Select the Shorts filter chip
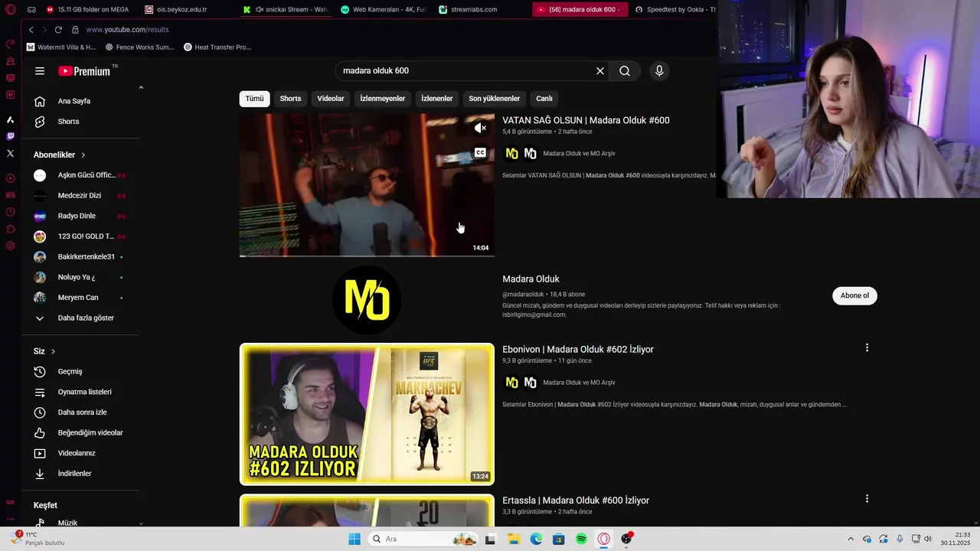 pos(290,99)
